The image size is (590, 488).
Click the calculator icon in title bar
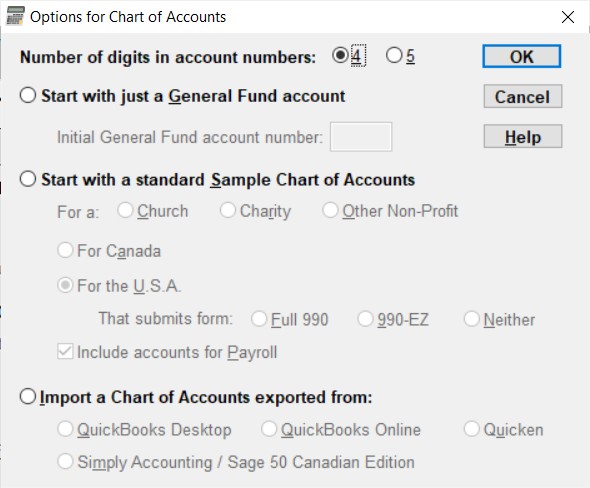15,16
